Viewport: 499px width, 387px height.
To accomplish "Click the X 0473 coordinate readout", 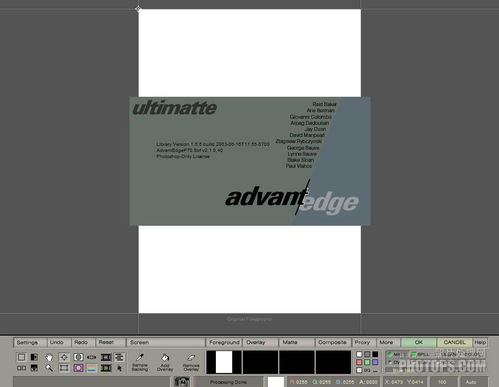I will tap(394, 382).
